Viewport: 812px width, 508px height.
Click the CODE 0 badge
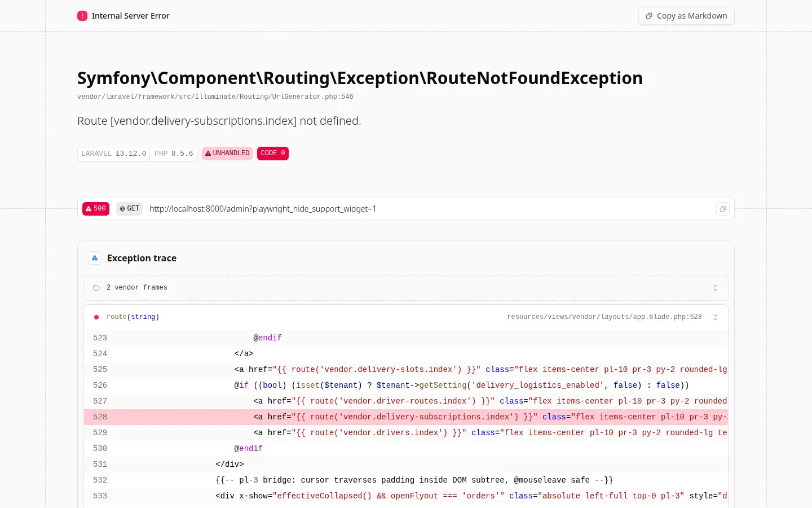pyautogui.click(x=273, y=154)
